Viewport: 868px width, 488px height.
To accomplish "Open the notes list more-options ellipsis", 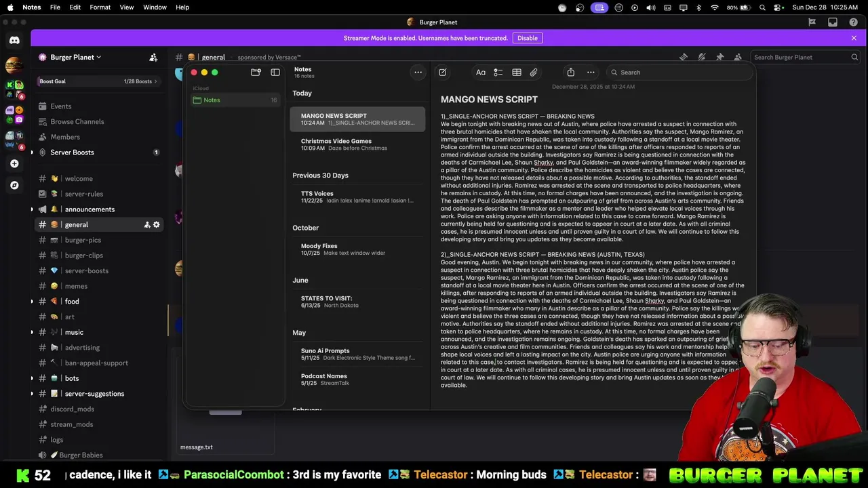I will [418, 73].
